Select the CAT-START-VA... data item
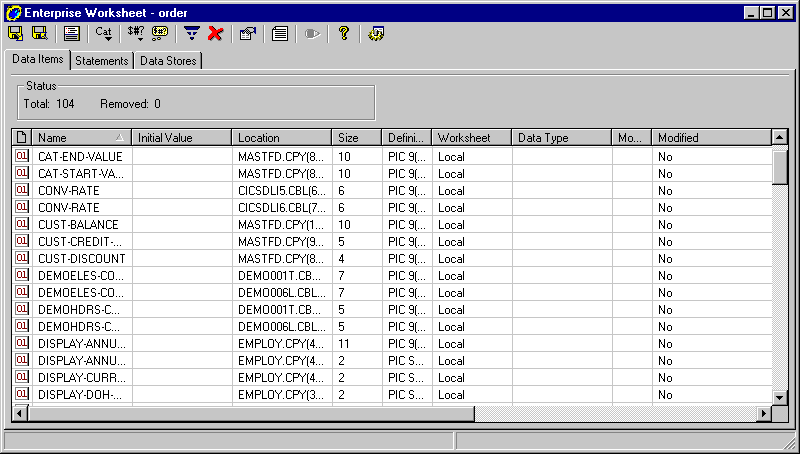800x454 pixels. [81, 174]
